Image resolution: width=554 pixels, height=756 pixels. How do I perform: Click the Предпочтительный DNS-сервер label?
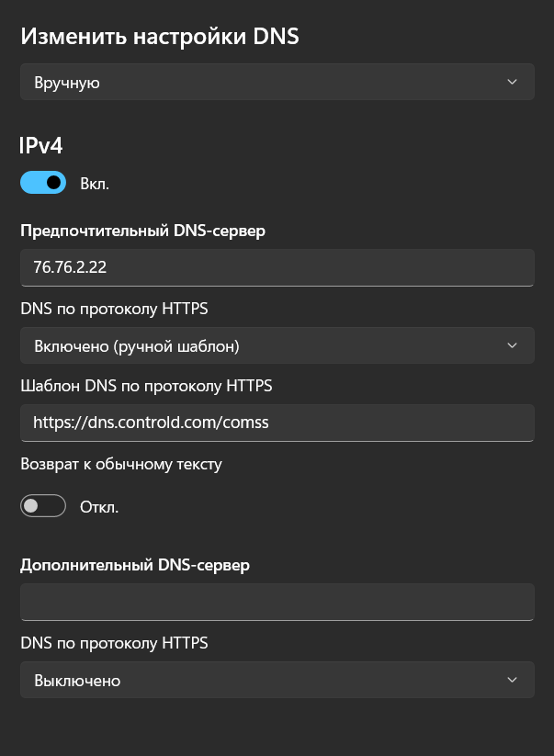click(142, 231)
